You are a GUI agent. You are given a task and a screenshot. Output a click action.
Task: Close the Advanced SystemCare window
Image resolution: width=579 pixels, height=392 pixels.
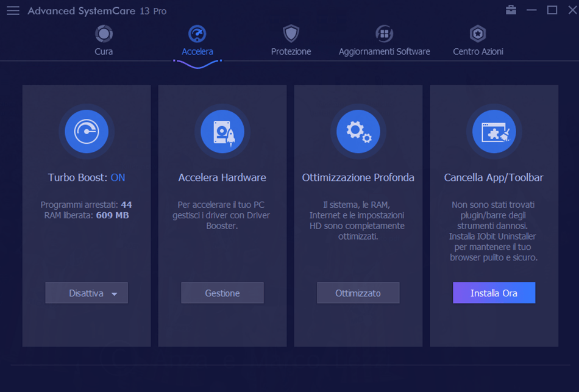572,10
